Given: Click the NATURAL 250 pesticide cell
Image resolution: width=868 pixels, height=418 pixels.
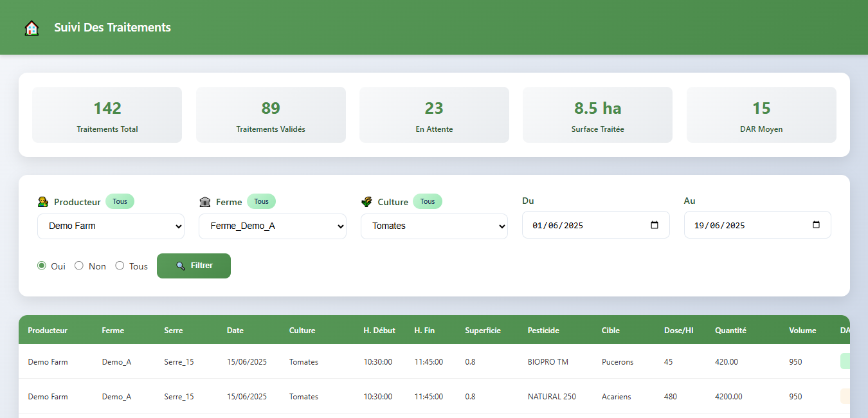Looking at the screenshot, I should tap(552, 397).
